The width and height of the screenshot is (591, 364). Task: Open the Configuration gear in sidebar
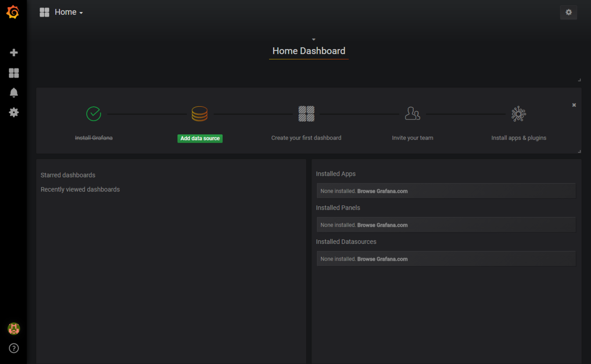tap(14, 112)
